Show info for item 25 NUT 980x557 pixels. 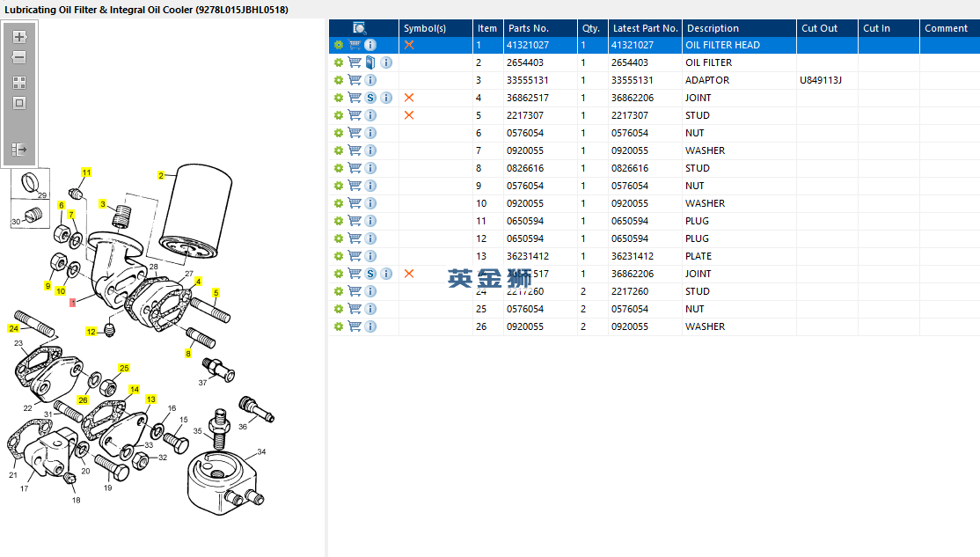[370, 309]
